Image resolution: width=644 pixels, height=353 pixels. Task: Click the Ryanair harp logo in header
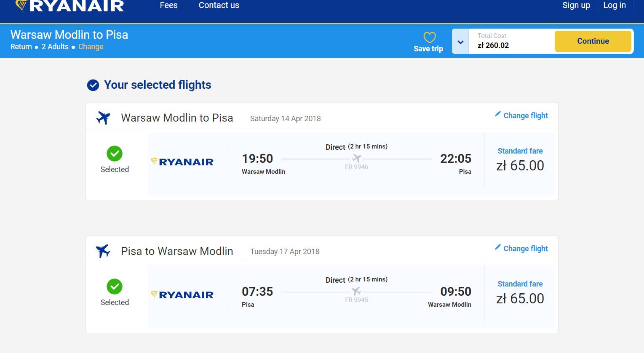(21, 5)
